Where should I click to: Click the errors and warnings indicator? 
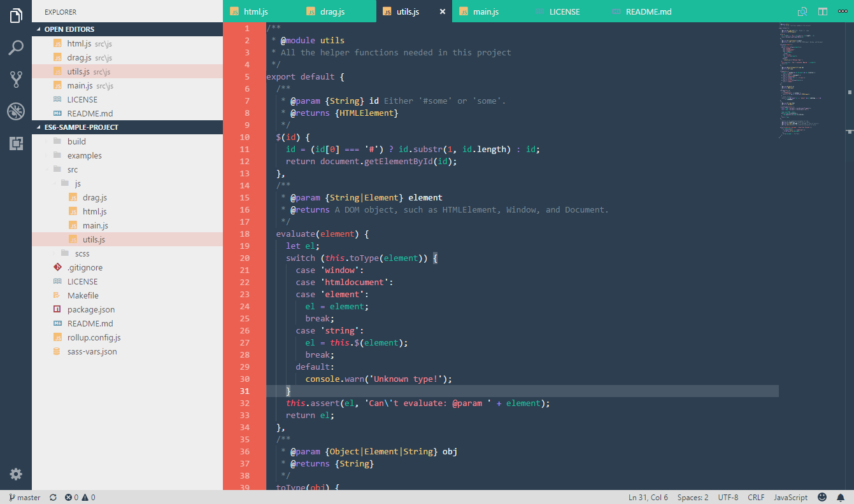point(80,497)
